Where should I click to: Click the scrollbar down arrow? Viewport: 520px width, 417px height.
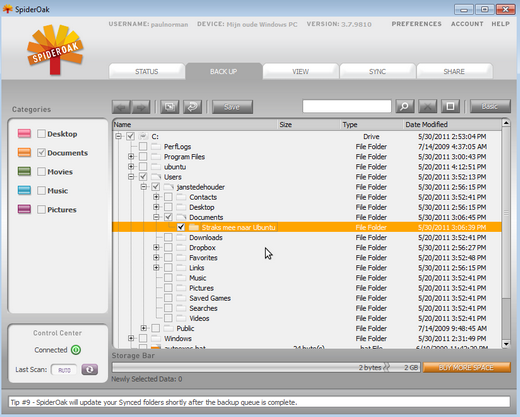(x=506, y=344)
